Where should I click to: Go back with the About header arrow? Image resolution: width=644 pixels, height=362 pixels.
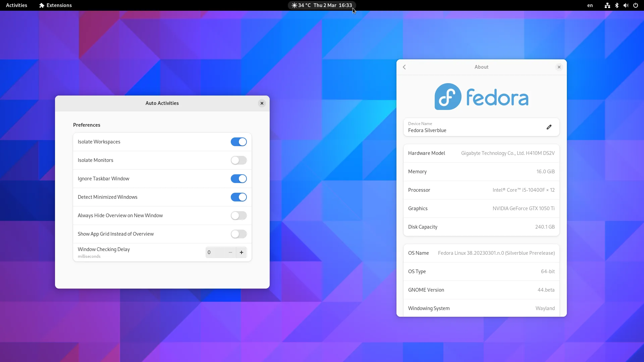(x=404, y=67)
